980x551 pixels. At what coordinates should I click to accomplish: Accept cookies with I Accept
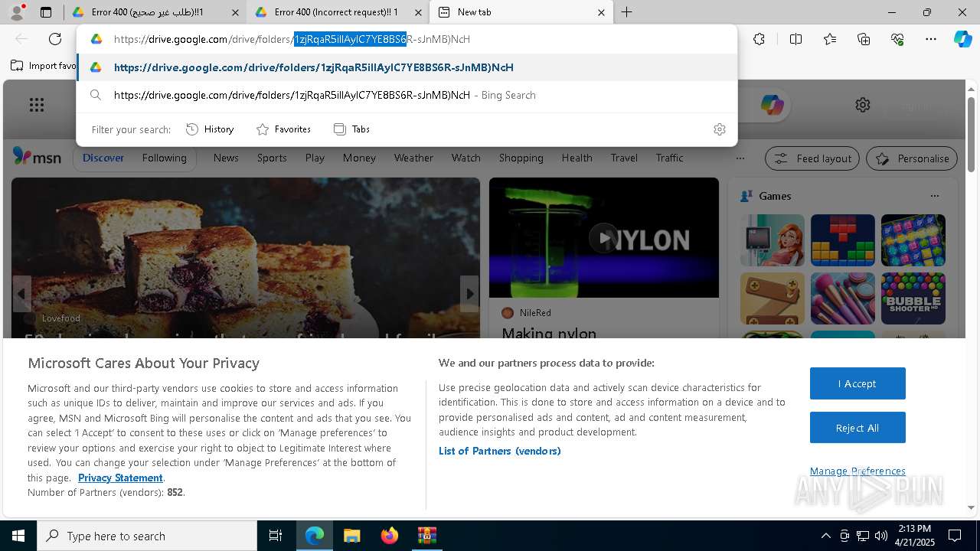tap(857, 383)
